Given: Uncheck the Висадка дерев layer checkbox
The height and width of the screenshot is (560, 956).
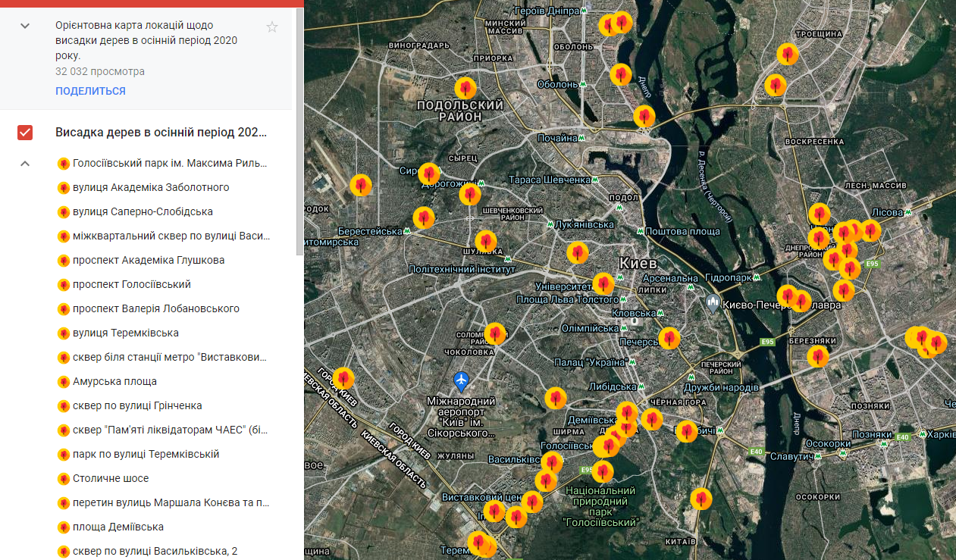Looking at the screenshot, I should [x=25, y=133].
